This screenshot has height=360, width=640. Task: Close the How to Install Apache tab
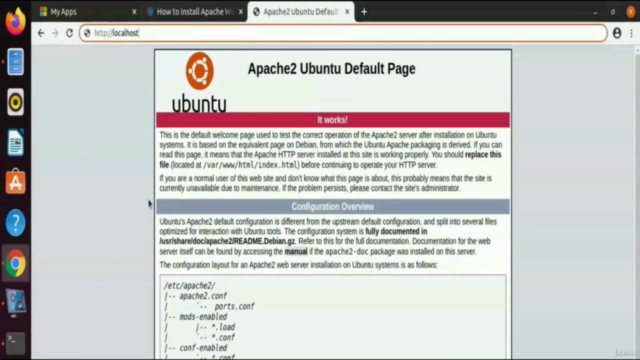coord(241,12)
